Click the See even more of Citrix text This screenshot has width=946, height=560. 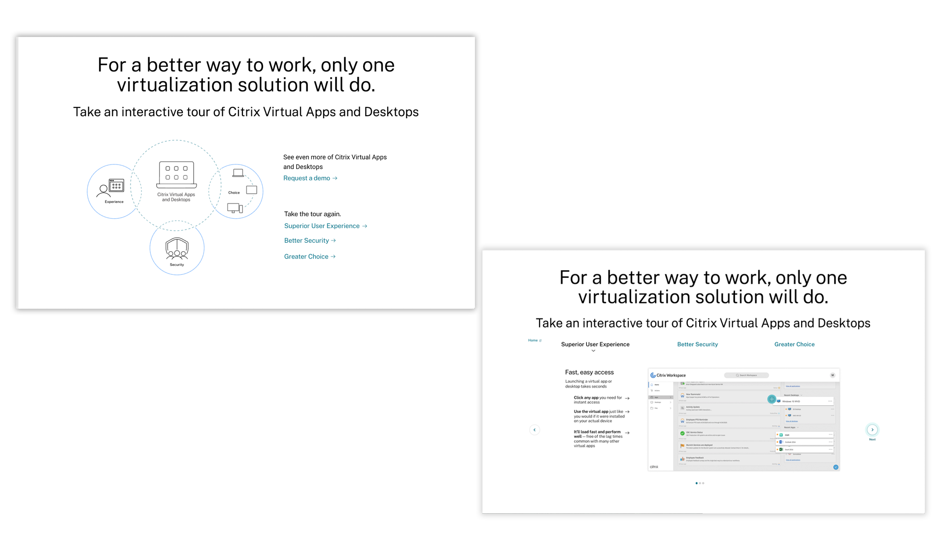coord(335,162)
